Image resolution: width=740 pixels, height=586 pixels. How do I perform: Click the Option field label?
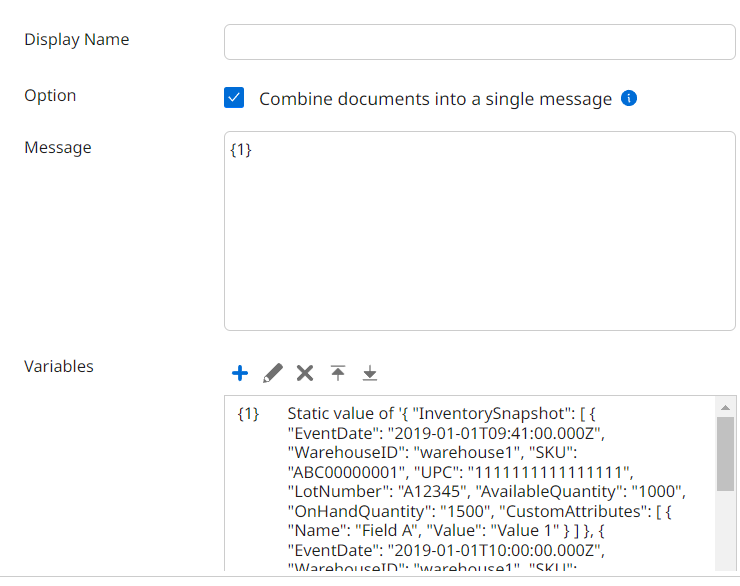click(50, 96)
